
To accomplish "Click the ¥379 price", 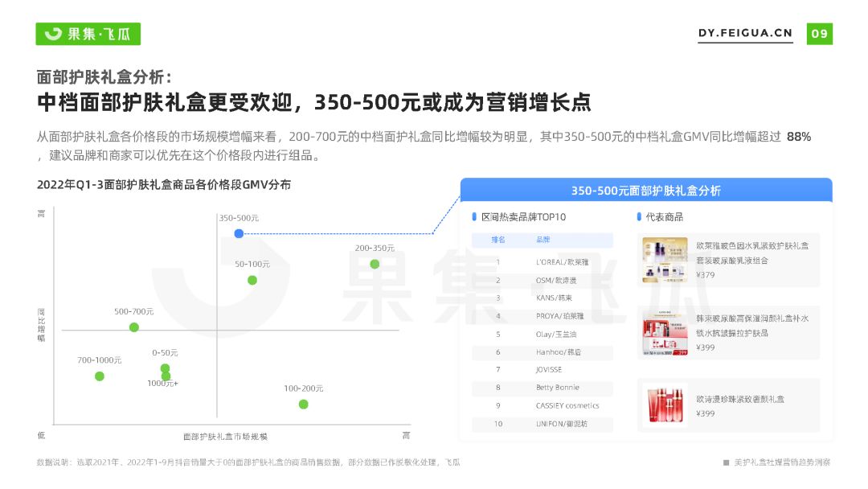I will click(706, 275).
